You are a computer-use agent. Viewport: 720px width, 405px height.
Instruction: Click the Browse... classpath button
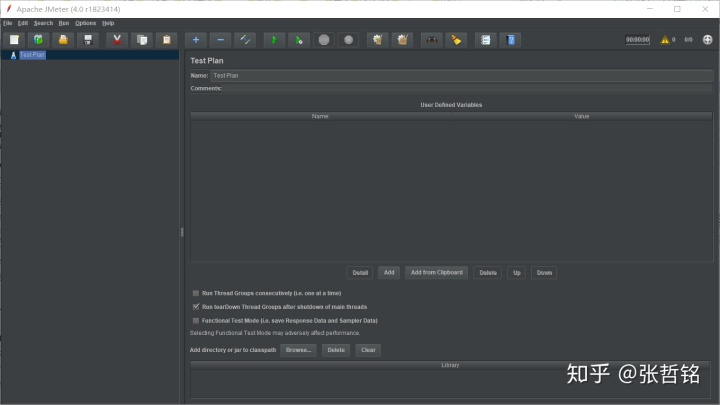point(298,350)
